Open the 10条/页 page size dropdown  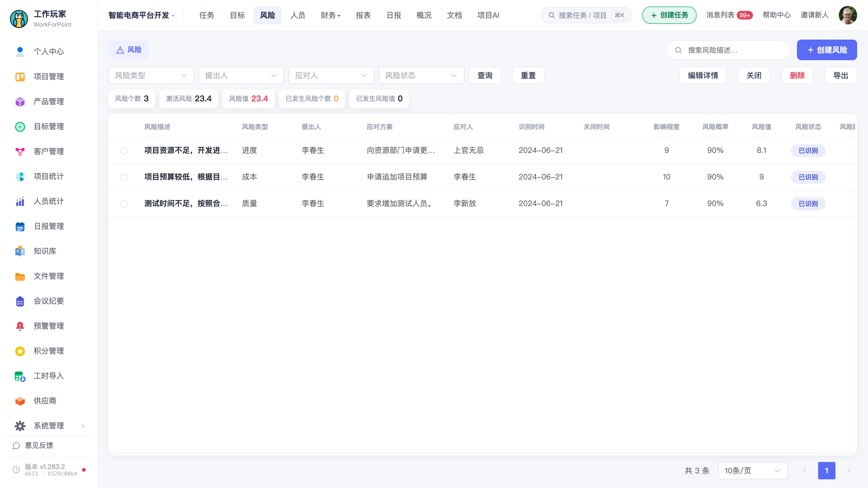click(752, 470)
